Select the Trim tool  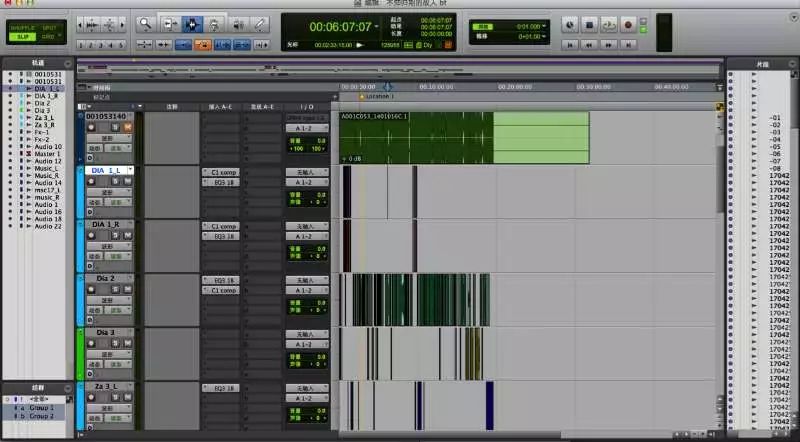169,24
